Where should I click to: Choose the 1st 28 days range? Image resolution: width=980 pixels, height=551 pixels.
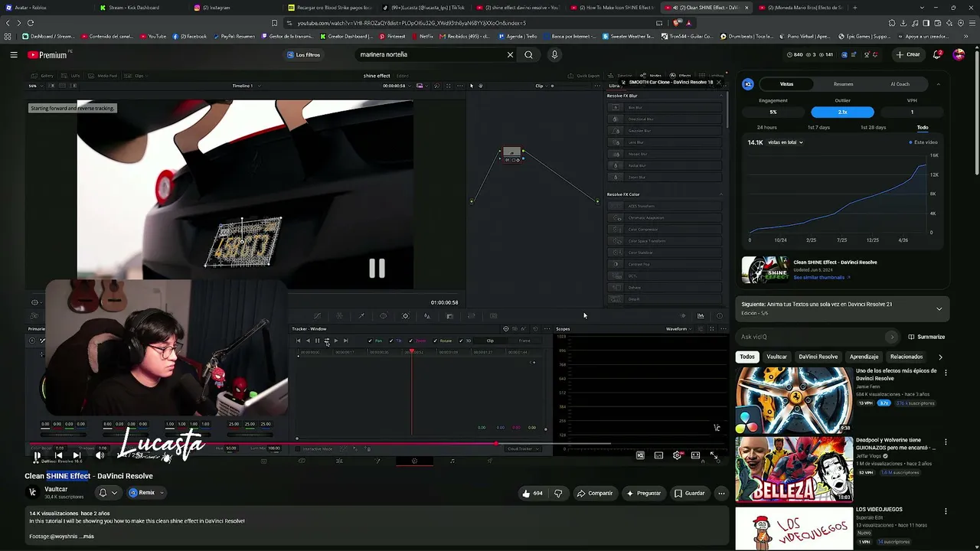coord(873,127)
